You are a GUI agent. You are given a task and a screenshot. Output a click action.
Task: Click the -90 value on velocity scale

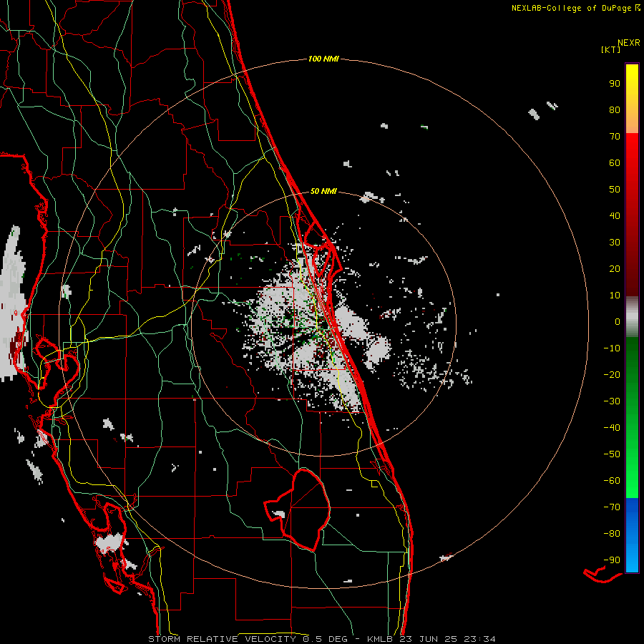[x=612, y=560]
